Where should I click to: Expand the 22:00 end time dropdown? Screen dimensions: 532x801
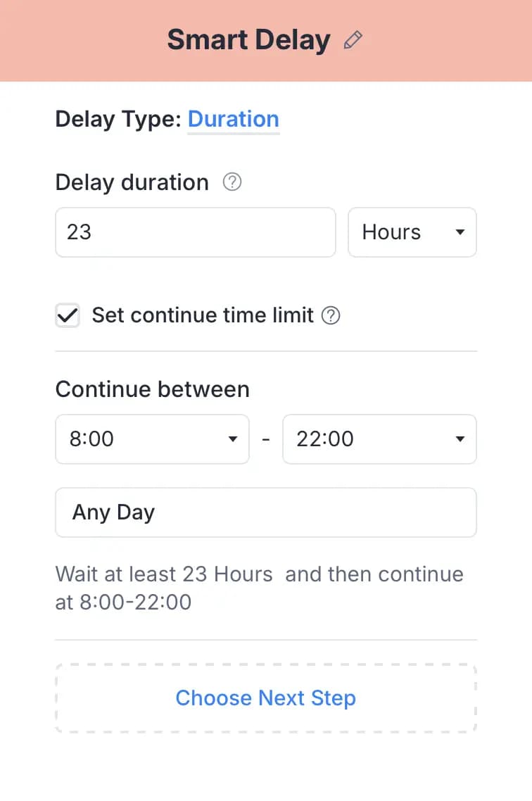point(379,439)
